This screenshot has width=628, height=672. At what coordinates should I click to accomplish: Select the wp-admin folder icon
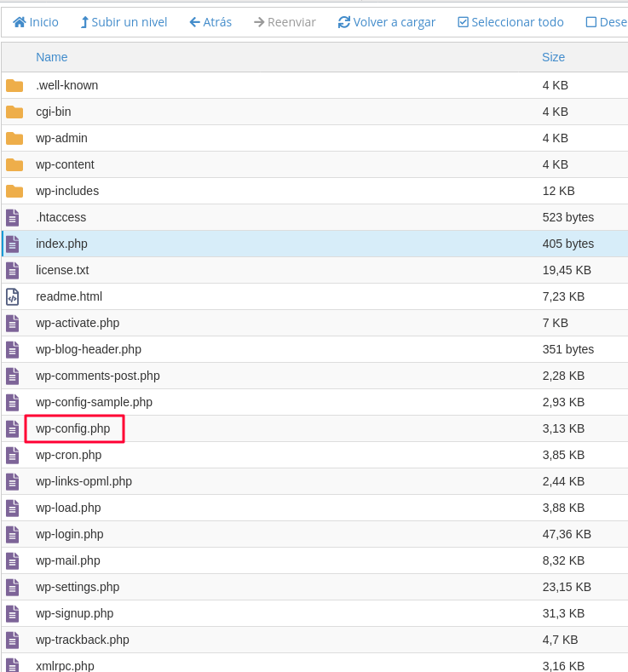click(14, 139)
